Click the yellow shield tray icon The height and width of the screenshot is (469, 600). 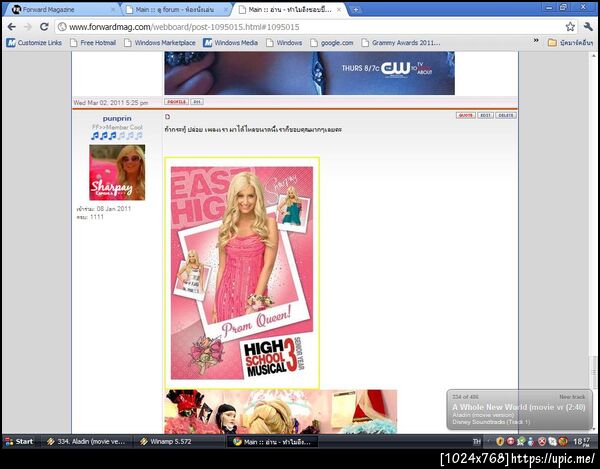(x=500, y=442)
